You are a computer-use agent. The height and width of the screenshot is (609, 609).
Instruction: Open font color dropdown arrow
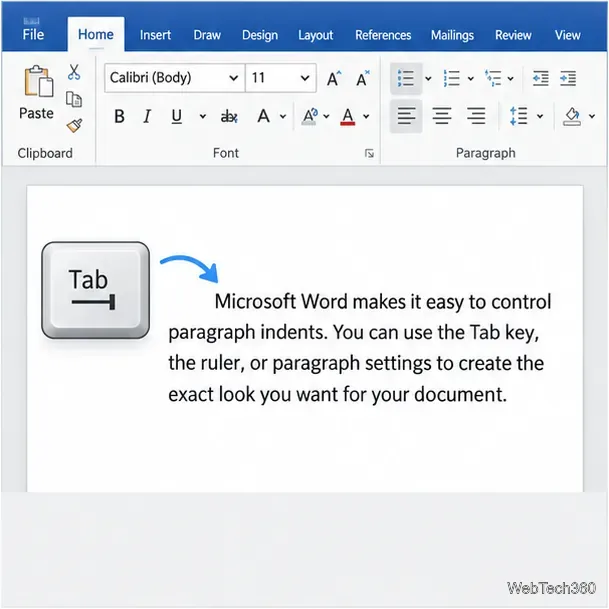click(x=366, y=116)
